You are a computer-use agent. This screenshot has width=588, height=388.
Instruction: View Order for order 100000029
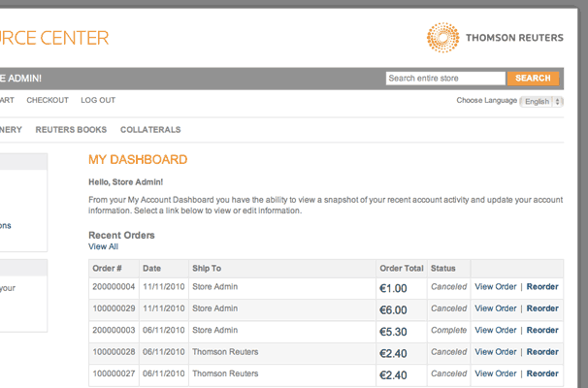click(496, 308)
